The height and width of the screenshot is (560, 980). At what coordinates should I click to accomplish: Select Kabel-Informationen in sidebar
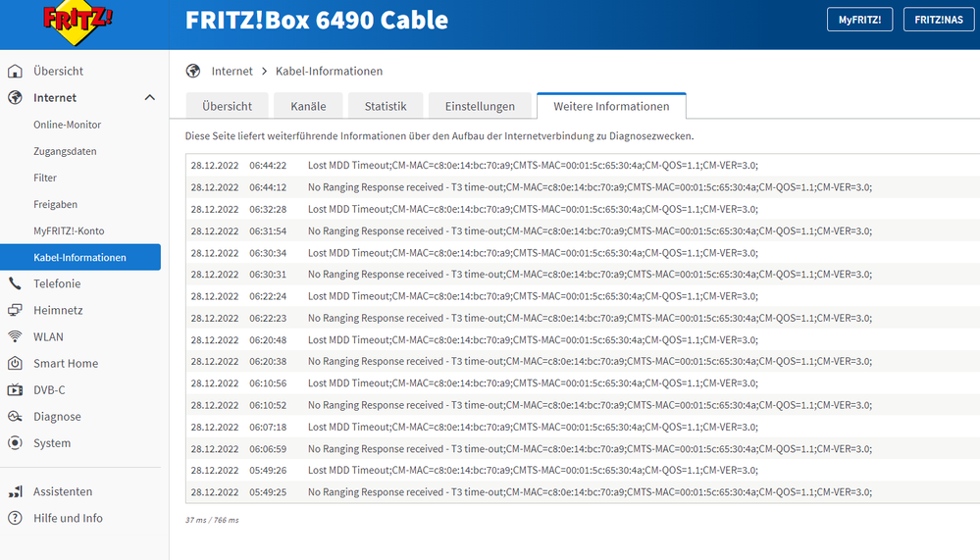pos(80,257)
